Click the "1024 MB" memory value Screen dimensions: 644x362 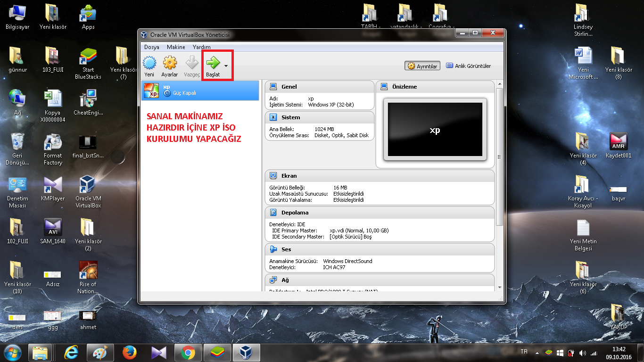point(324,129)
